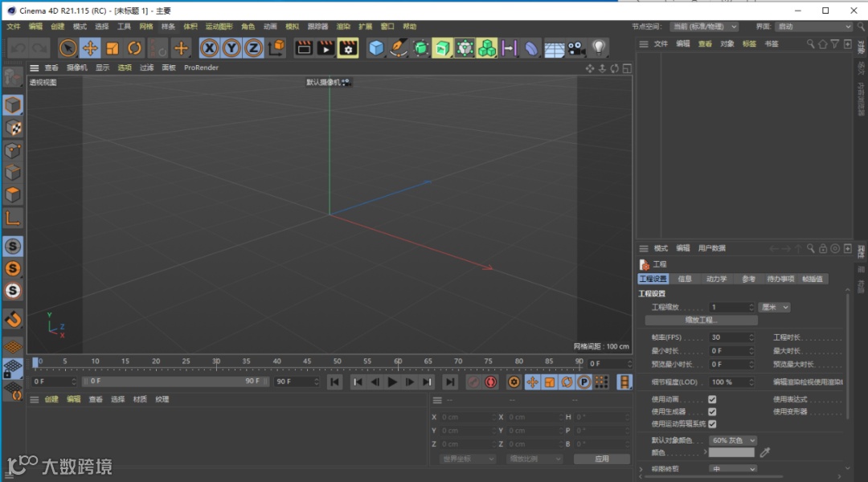Add a light with the bulb icon
The width and height of the screenshot is (868, 482).
tap(599, 48)
